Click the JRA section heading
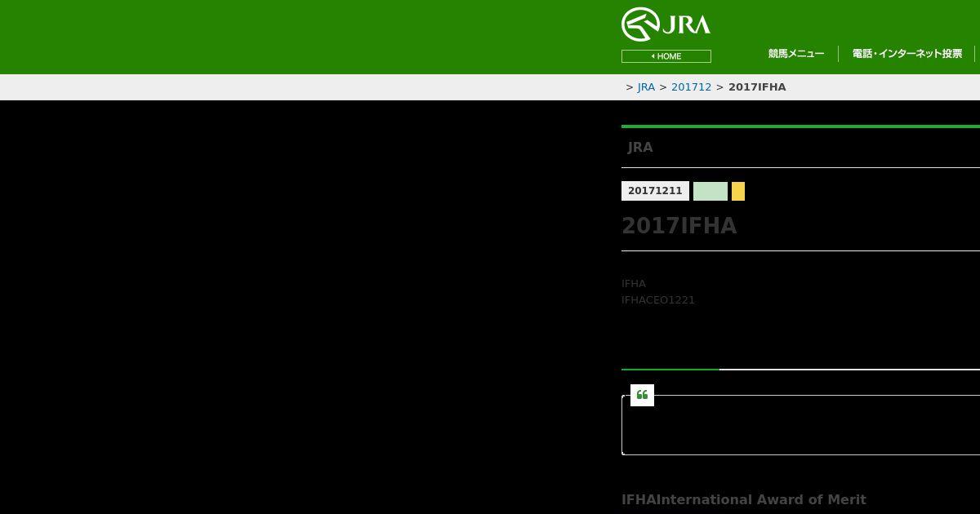 pyautogui.click(x=640, y=148)
